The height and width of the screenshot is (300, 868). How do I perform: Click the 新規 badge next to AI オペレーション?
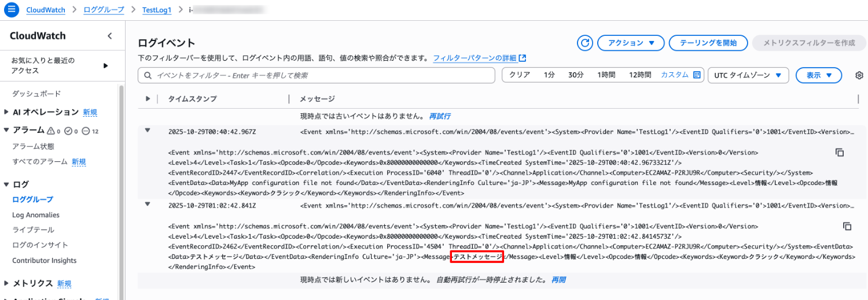click(x=90, y=112)
